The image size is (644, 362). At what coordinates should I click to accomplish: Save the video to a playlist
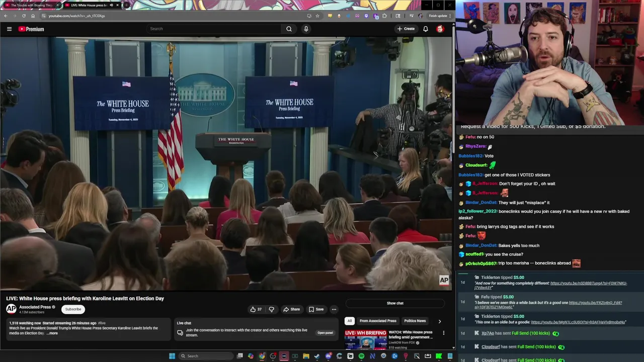point(316,309)
